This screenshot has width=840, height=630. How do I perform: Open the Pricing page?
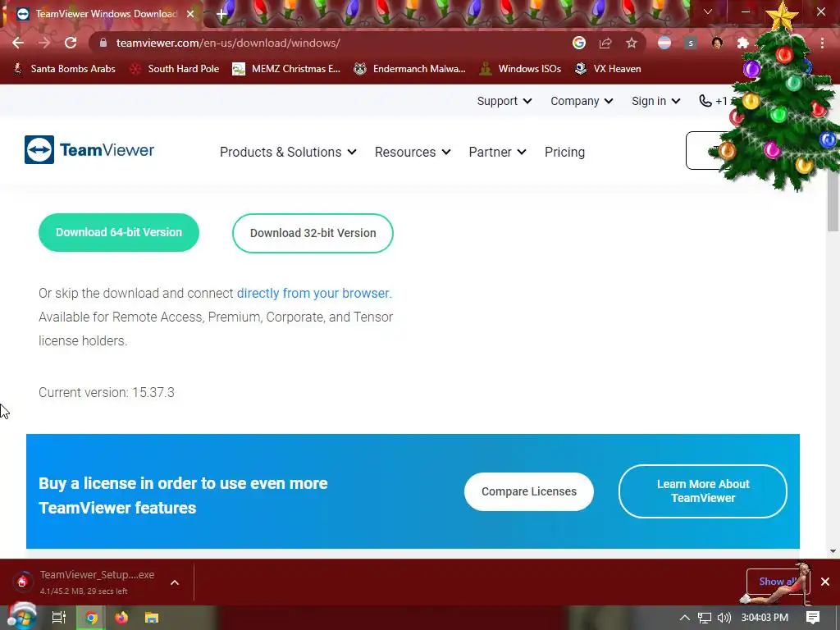coord(564,152)
